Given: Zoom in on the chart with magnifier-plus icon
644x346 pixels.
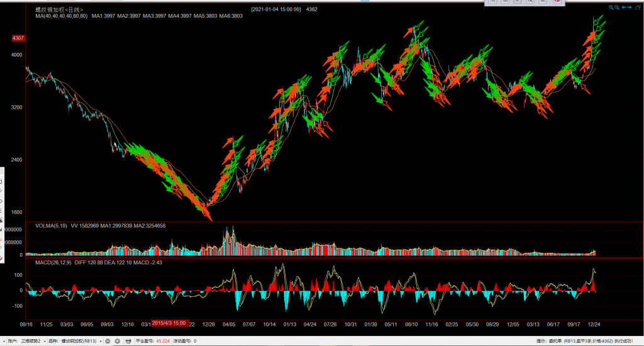Looking at the screenshot, I should click(611, 8).
